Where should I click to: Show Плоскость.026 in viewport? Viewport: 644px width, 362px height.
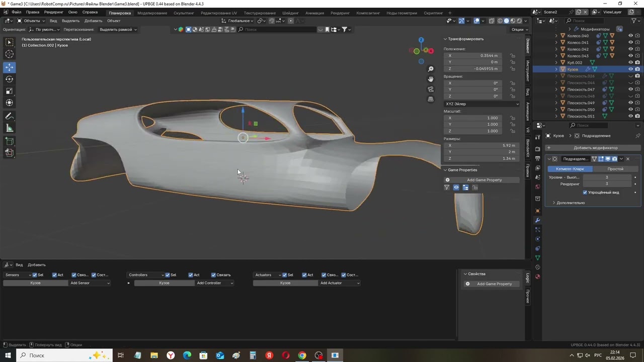click(x=630, y=76)
